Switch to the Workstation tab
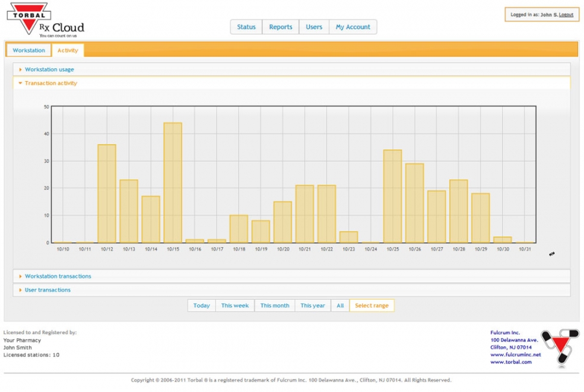Screen dimensions: 584x392 pos(29,51)
